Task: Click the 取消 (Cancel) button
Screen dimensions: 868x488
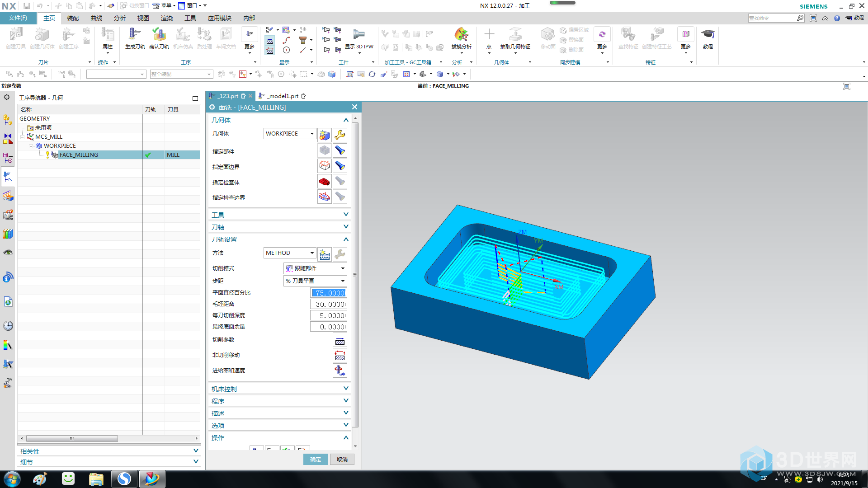Action: click(342, 460)
